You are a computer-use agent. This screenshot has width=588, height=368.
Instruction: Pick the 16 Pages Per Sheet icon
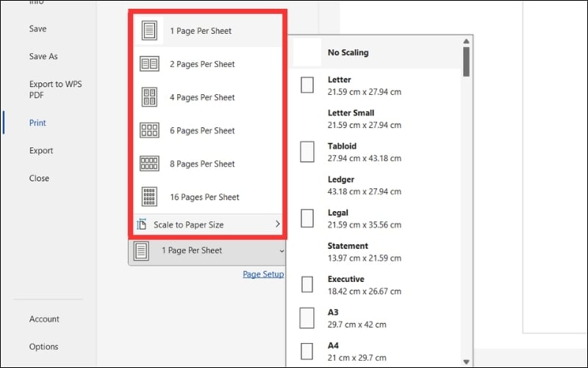(x=149, y=197)
